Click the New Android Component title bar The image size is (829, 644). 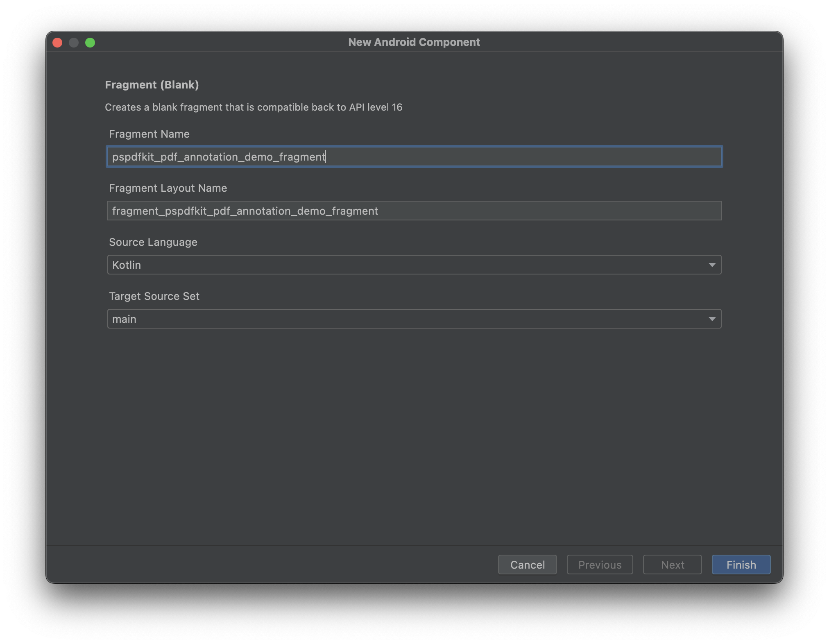pyautogui.click(x=414, y=42)
